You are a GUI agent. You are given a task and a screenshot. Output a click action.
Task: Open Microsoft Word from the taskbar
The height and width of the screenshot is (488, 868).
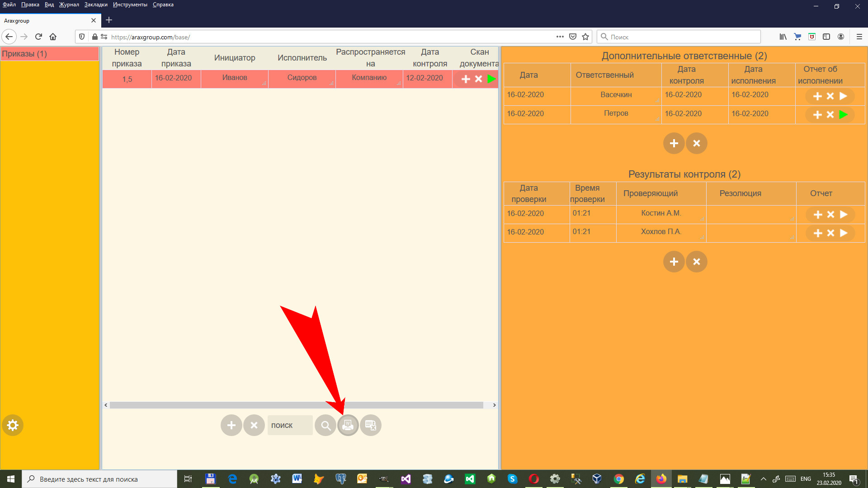[x=297, y=479]
